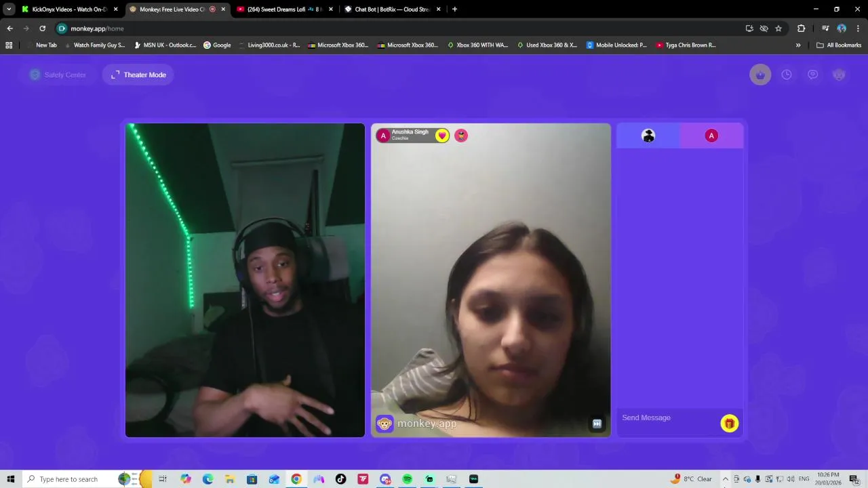Open Watch Family Guy bookmark

(x=94, y=45)
